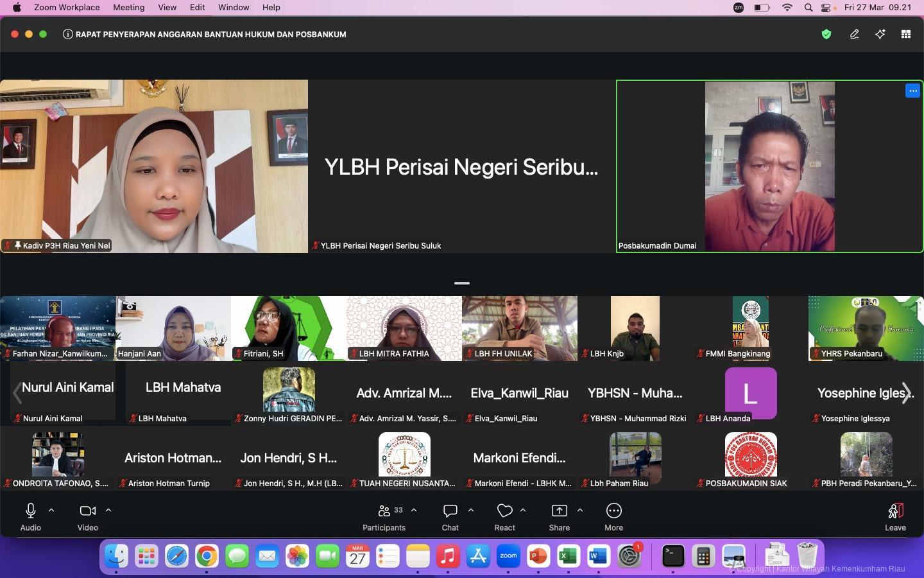Screen dimensions: 924x578
Task: Click the green encryption shield icon
Action: [826, 35]
